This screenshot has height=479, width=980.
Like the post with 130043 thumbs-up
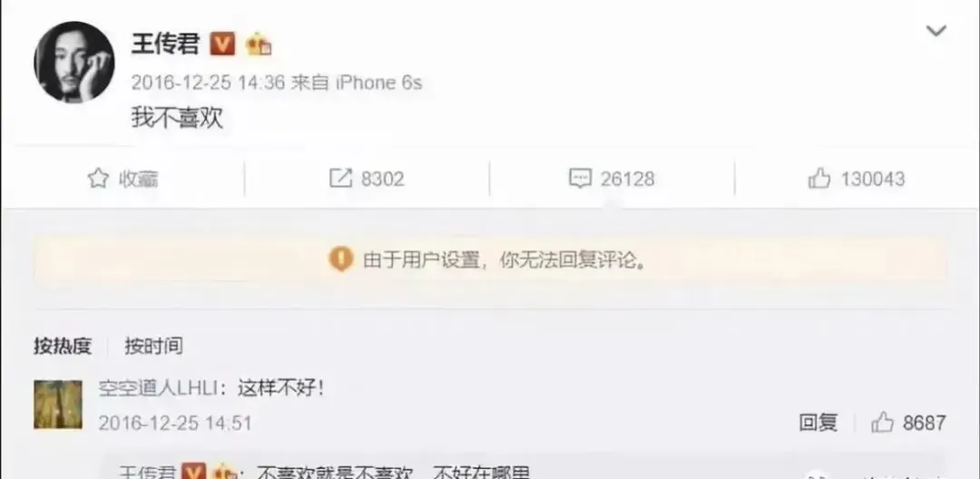pyautogui.click(x=819, y=180)
